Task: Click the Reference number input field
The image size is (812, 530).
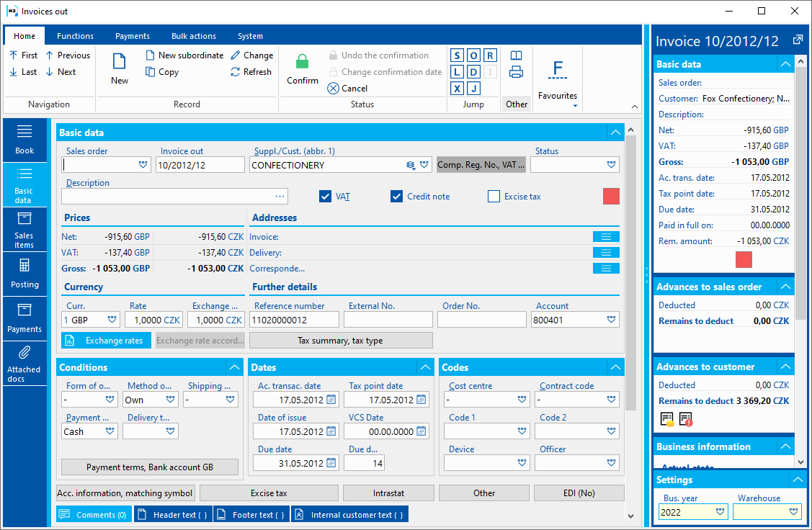Action: pos(294,319)
